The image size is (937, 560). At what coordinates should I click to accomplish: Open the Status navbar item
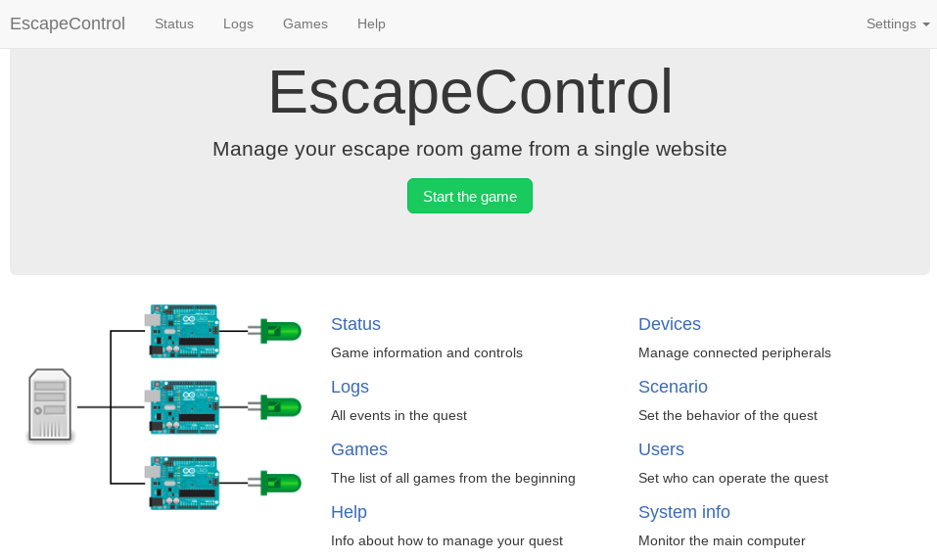coord(174,23)
